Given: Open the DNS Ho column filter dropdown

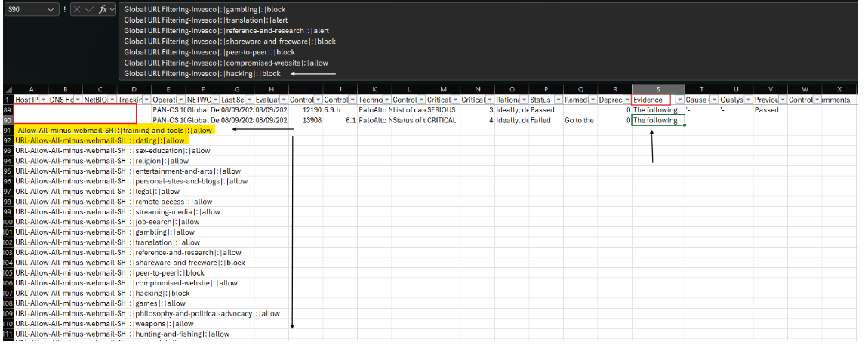Looking at the screenshot, I should tap(78, 100).
